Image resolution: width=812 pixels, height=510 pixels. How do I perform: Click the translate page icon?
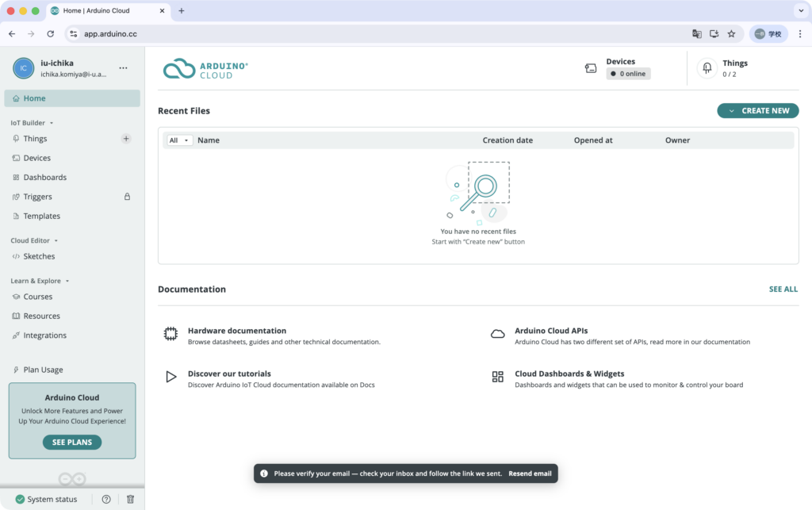click(696, 34)
